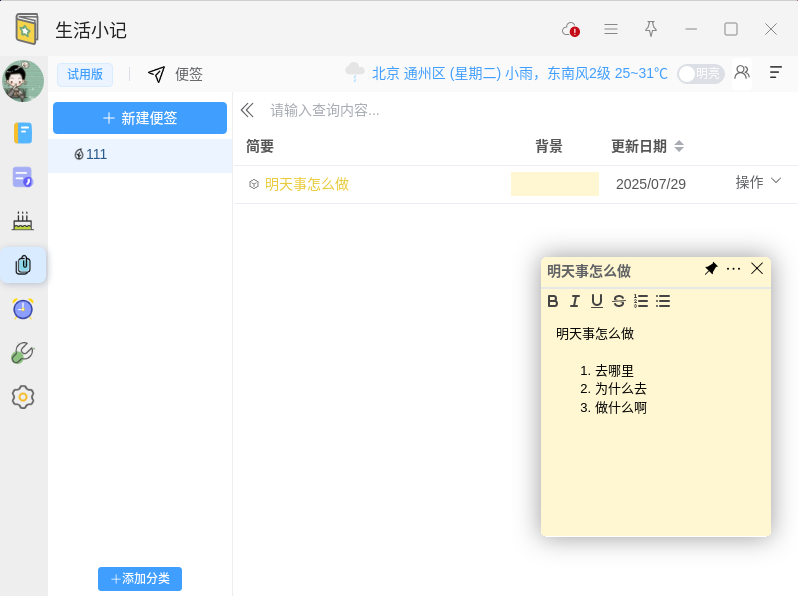This screenshot has width=798, height=596.
Task: Sort by the 更新日期 column arrows
Action: click(x=679, y=147)
